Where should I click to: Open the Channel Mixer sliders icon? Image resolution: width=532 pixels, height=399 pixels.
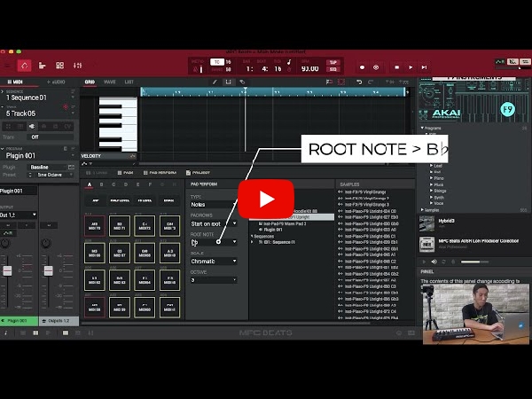pos(77,66)
